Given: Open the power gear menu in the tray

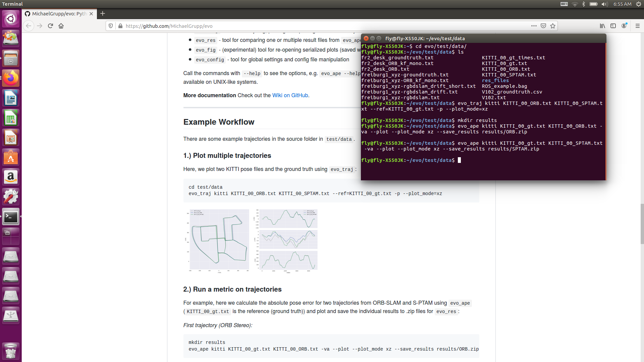Looking at the screenshot, I should [638, 4].
